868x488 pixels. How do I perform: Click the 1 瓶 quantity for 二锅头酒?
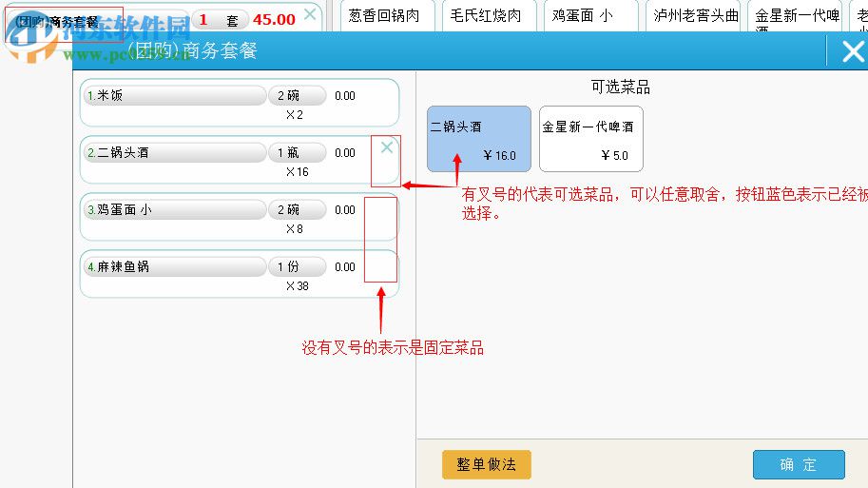click(298, 152)
